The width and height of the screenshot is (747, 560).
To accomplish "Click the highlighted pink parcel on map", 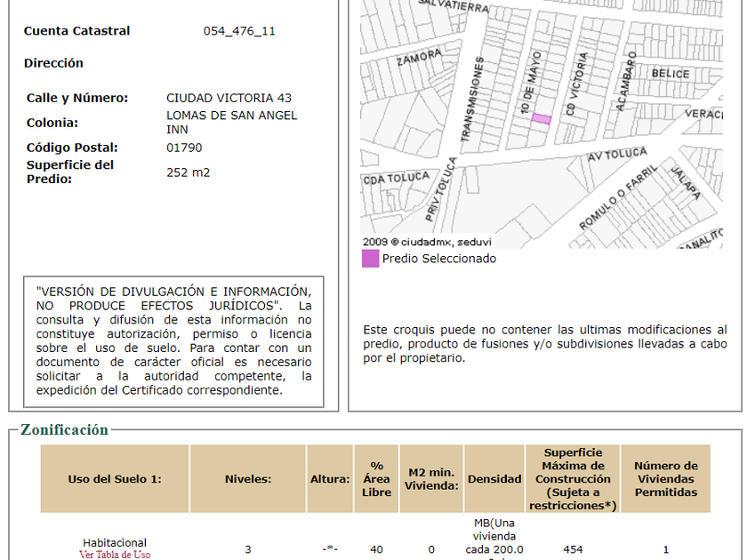I will pyautogui.click(x=542, y=118).
